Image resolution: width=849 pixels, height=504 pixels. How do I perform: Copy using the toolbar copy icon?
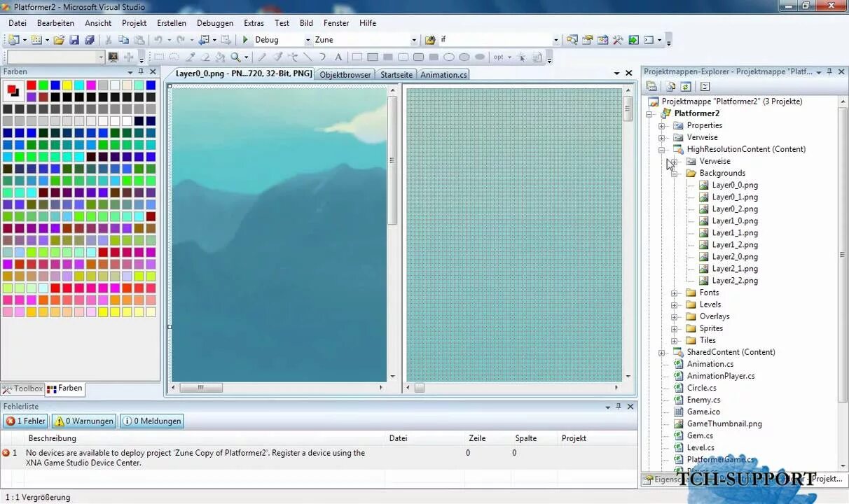[123, 40]
